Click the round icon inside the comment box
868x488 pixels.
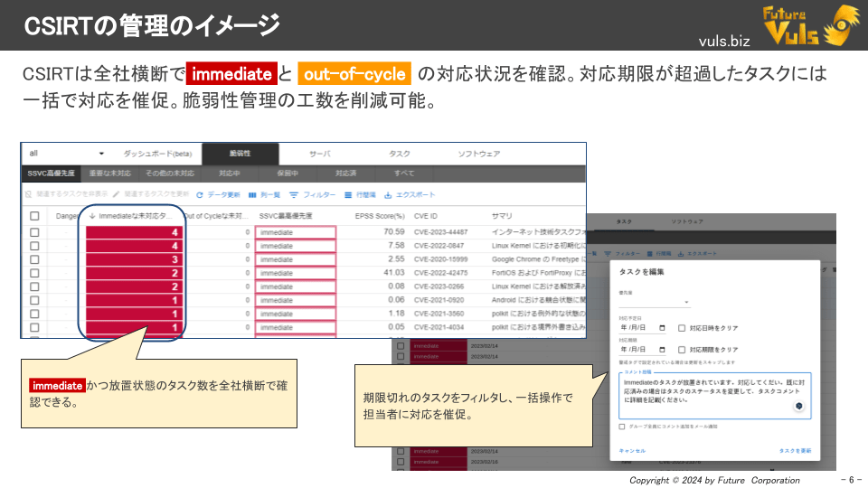(798, 407)
